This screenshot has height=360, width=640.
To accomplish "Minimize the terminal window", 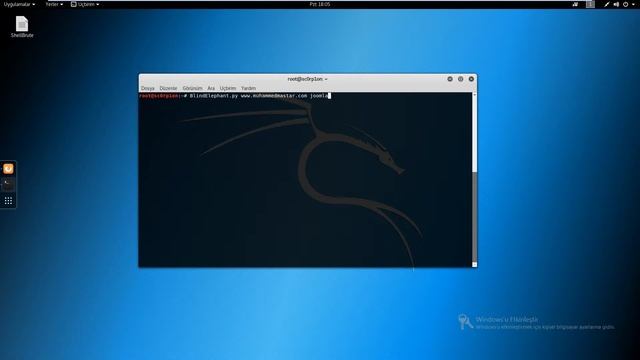I will click(x=450, y=79).
